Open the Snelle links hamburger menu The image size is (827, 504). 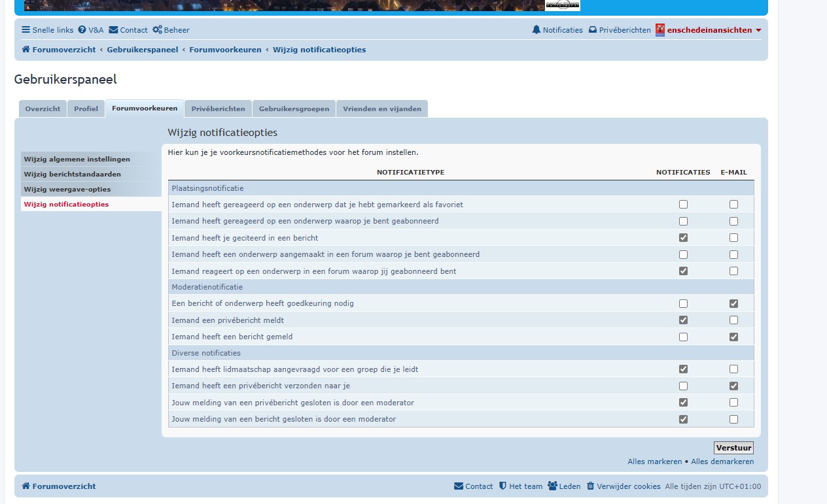pos(26,30)
